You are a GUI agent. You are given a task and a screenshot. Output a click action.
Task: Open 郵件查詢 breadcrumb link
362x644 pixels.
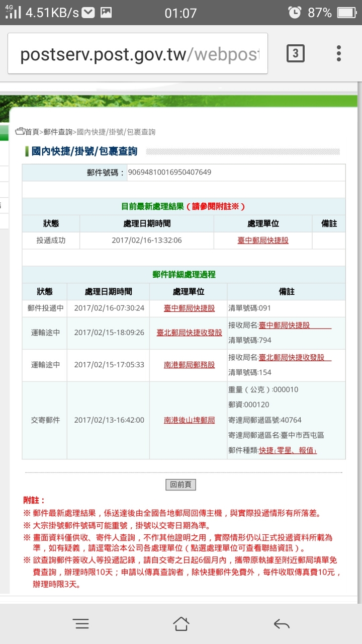coord(58,132)
